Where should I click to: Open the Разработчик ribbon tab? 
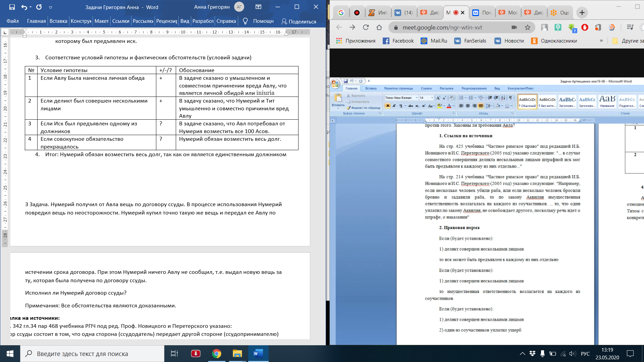pos(203,21)
